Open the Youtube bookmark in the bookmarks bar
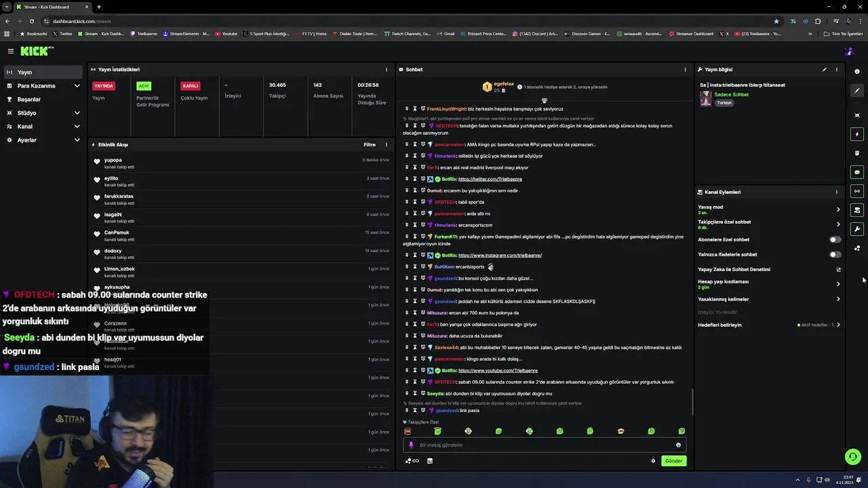This screenshot has height=488, width=868. tap(226, 33)
